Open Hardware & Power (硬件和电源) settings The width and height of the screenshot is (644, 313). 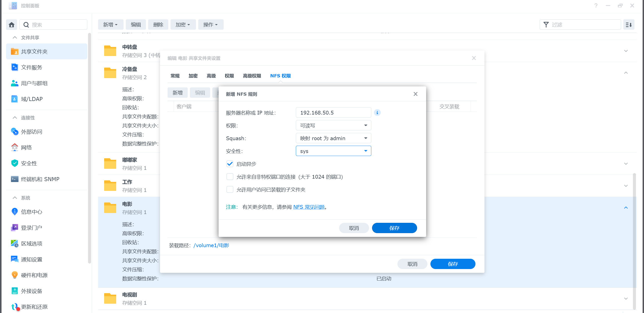point(34,275)
